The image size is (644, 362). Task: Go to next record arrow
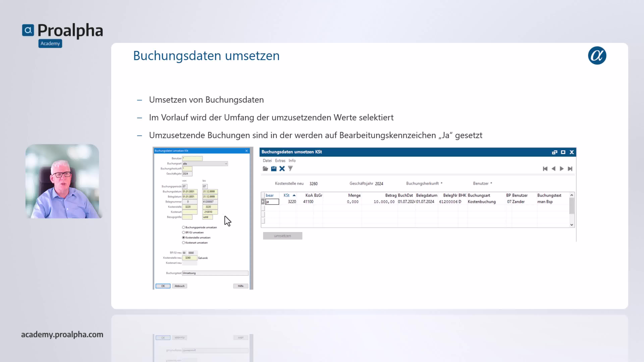point(562,169)
